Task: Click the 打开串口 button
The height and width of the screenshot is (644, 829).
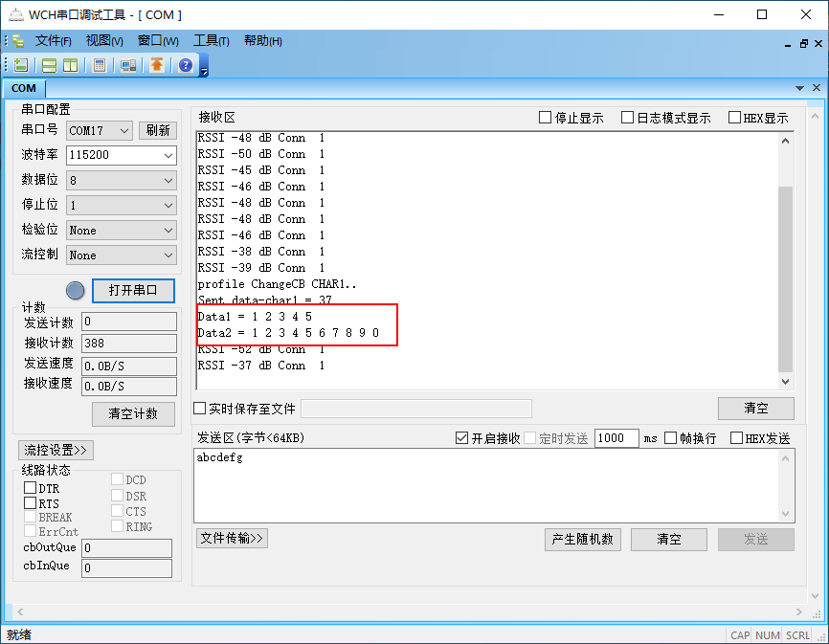Action: click(133, 291)
